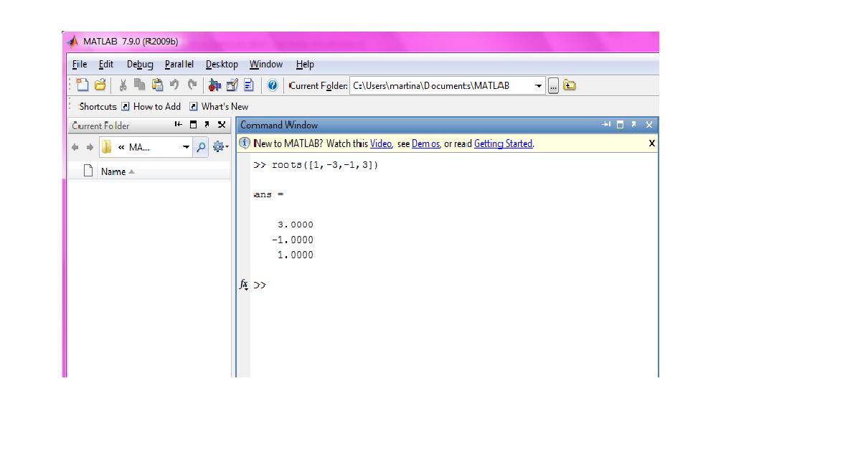The image size is (868, 472).
Task: Open the gear actions dropdown menu
Action: click(220, 147)
